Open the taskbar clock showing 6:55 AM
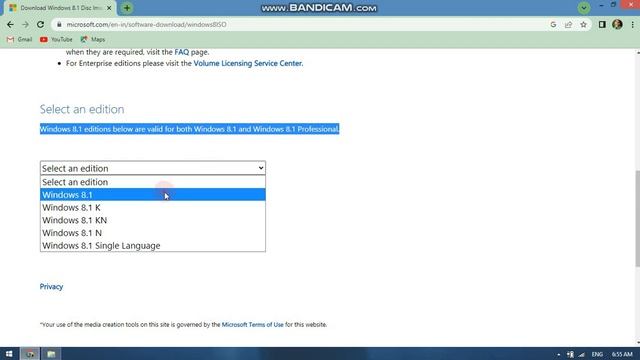The height and width of the screenshot is (360, 640). (x=622, y=354)
